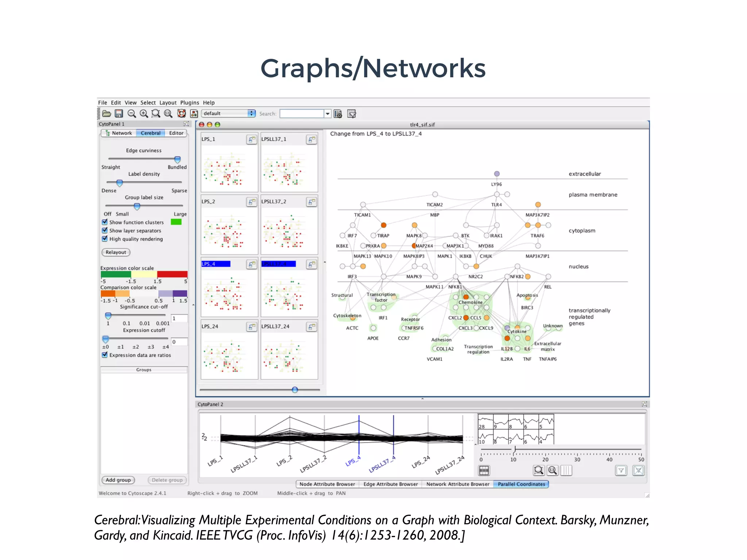This screenshot has width=747, height=560.
Task: Click the life preserver help icon
Action: coord(181,114)
